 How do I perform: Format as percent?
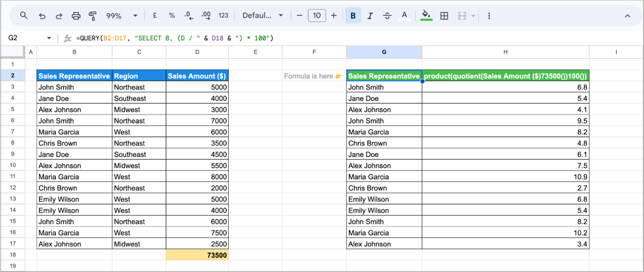coord(172,16)
